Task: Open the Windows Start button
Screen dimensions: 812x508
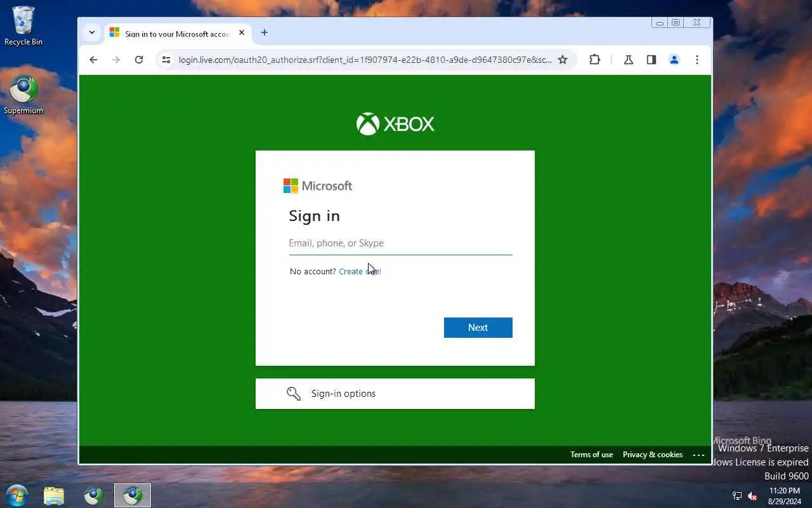Action: [x=16, y=495]
